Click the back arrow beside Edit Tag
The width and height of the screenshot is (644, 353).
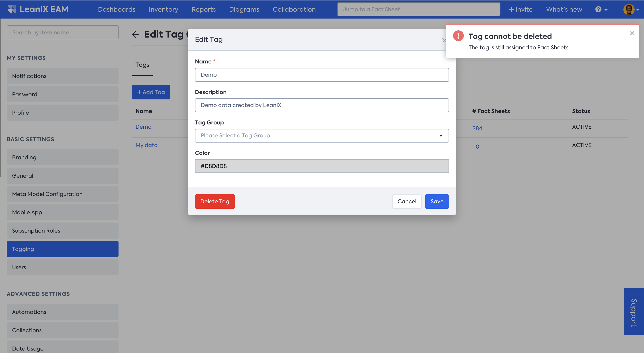tap(135, 34)
